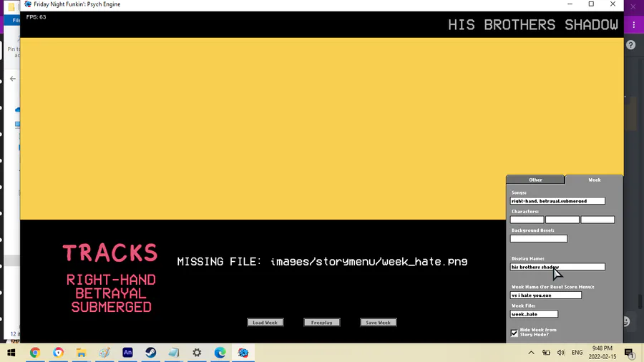Open the notification center icon
This screenshot has height=362, width=644.
pos(629,353)
